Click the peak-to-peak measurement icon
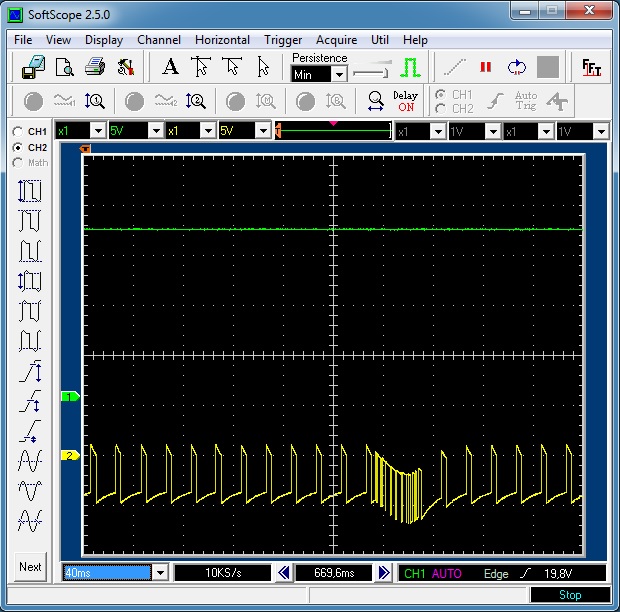This screenshot has height=612, width=620. (30, 191)
